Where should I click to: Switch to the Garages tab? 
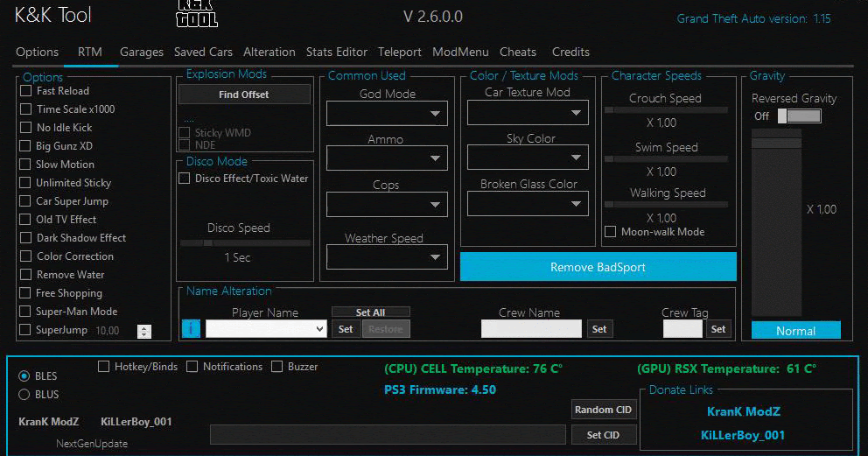click(x=141, y=52)
